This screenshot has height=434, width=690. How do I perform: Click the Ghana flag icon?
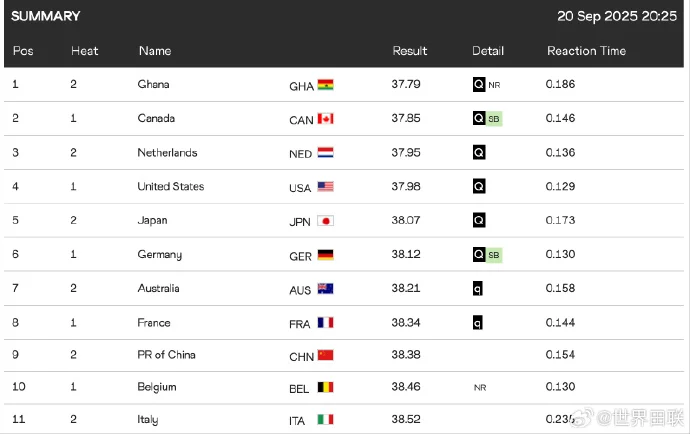[x=325, y=85]
